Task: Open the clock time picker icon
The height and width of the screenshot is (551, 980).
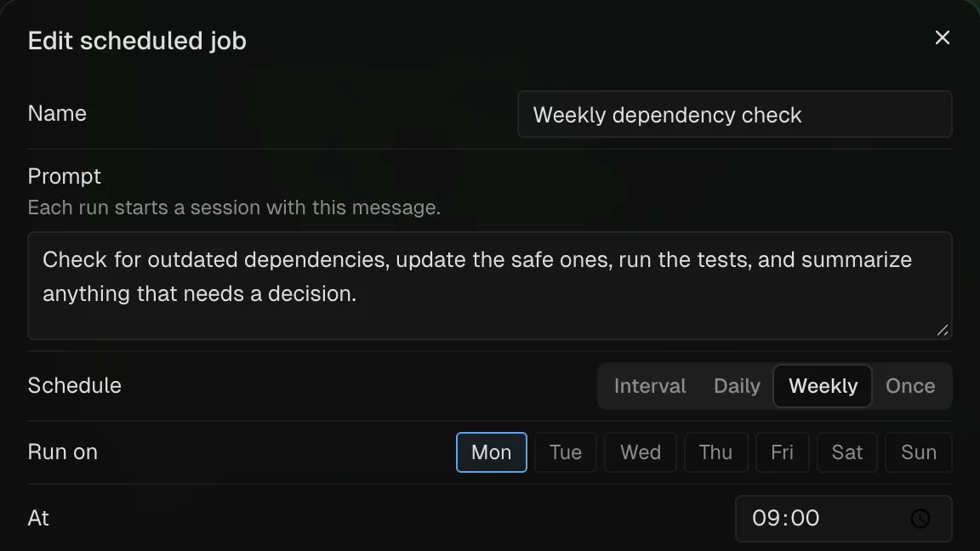Action: click(920, 519)
